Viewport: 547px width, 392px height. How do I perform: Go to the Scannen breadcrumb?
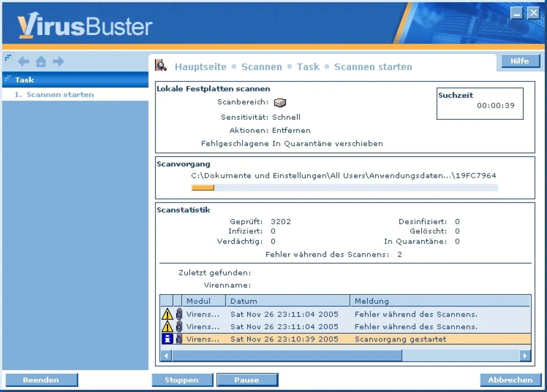(262, 67)
